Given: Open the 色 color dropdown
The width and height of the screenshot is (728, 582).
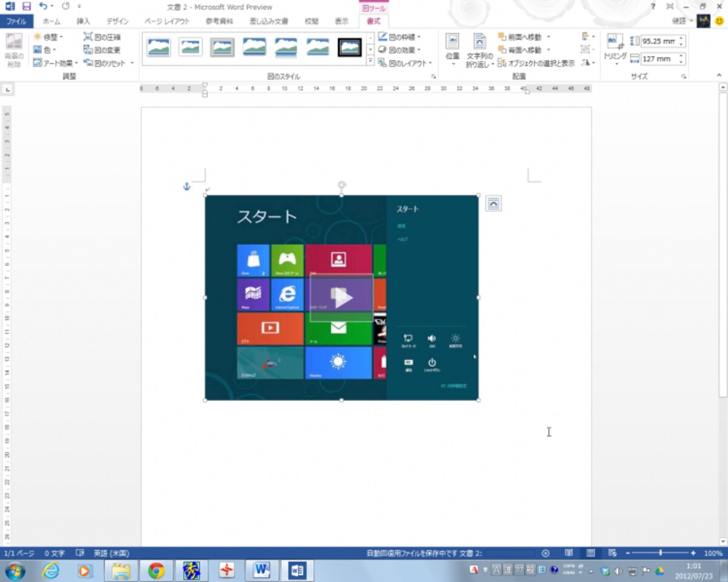Looking at the screenshot, I should (x=45, y=50).
